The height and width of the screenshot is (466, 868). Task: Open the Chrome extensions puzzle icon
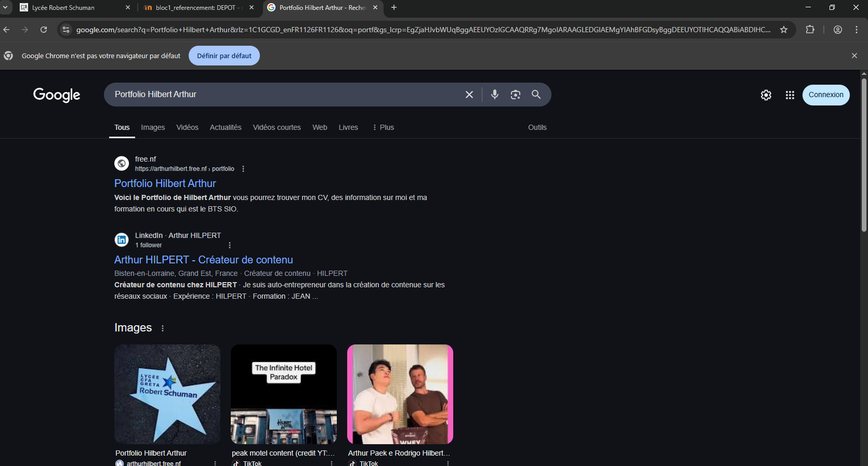coord(810,30)
